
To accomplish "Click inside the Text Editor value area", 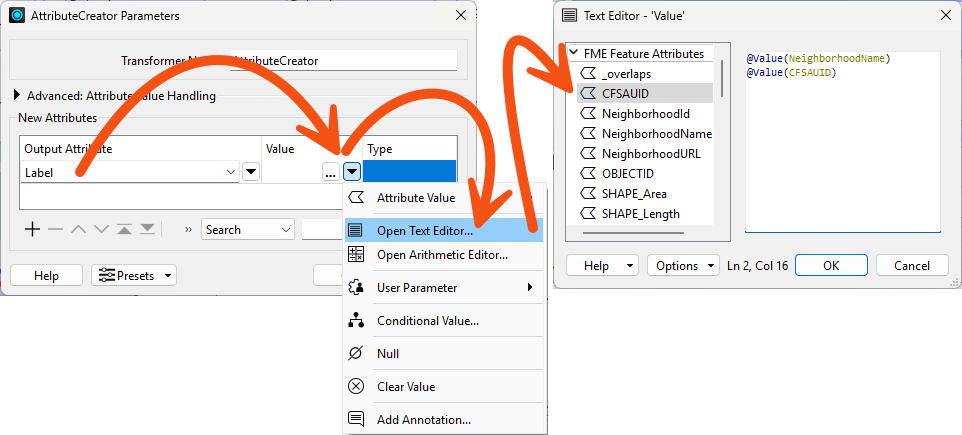I will [x=843, y=142].
